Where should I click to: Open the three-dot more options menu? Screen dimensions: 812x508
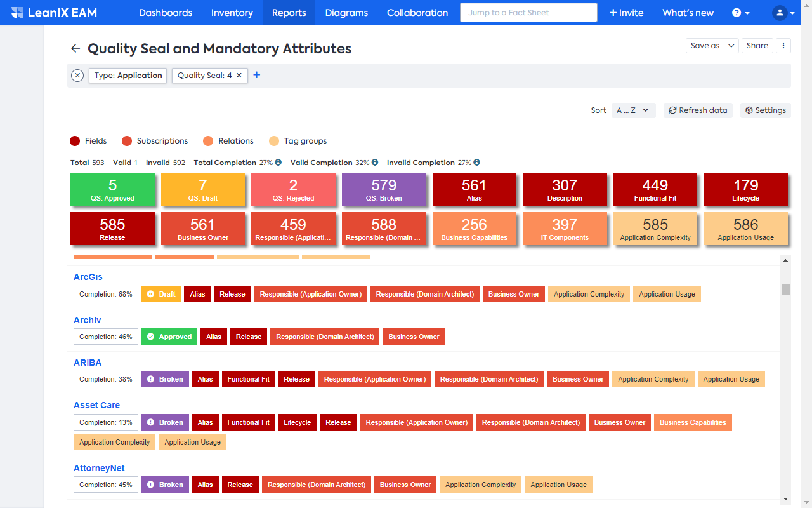(x=783, y=46)
